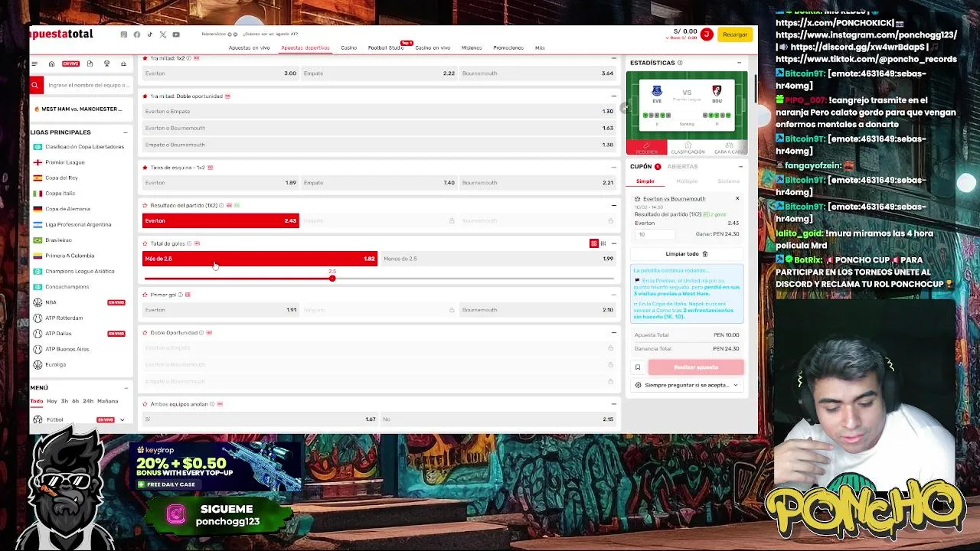
Task: Select the Hoy time filter
Action: (52, 401)
